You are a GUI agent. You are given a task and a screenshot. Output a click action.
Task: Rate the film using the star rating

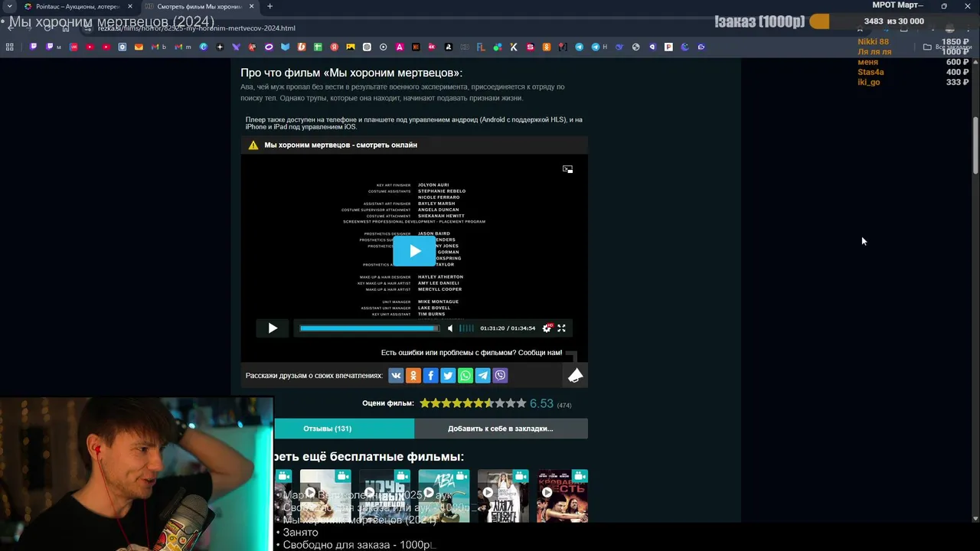point(473,403)
